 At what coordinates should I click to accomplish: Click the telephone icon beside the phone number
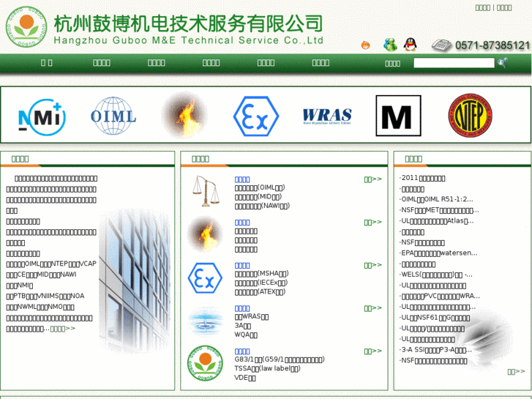click(441, 45)
